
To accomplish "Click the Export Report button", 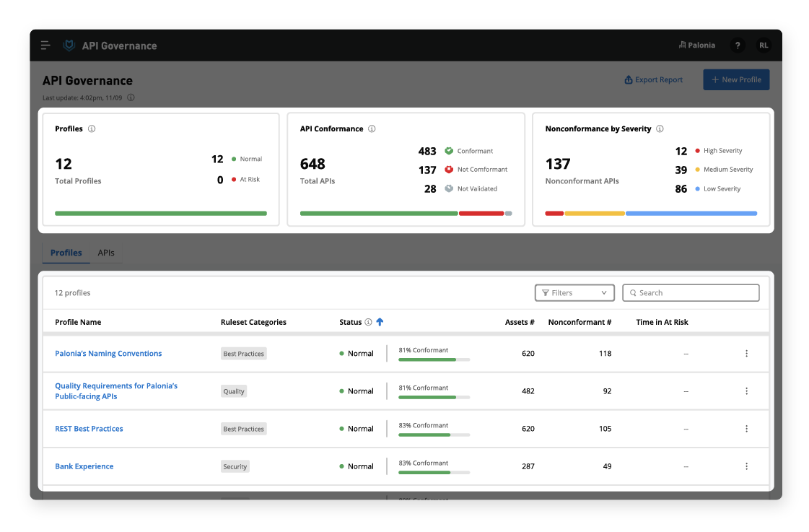I will tap(653, 79).
